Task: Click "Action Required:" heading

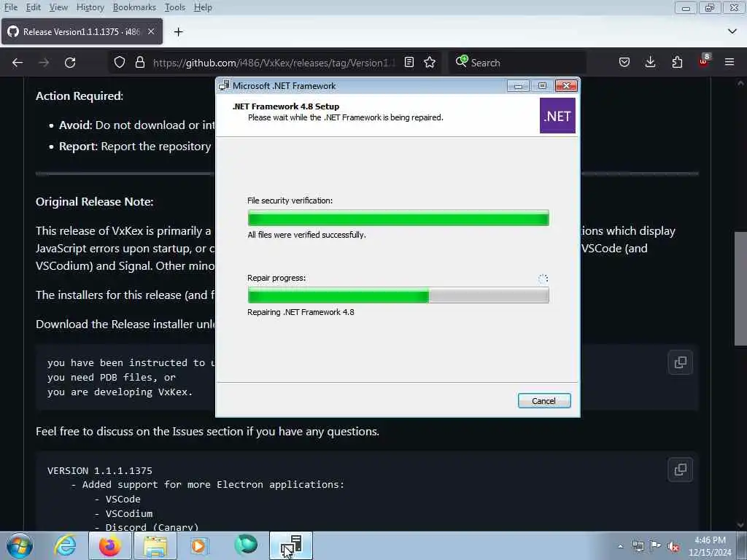Action: 80,96
